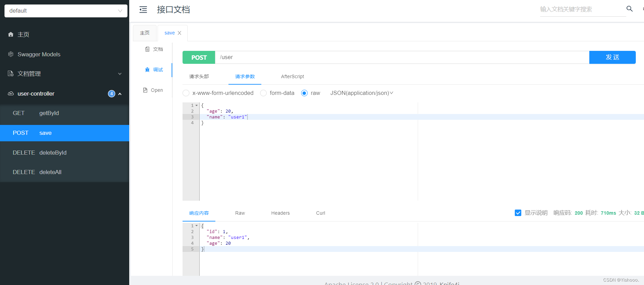Image resolution: width=644 pixels, height=285 pixels.
Task: Click the response code 200 value
Action: tap(579, 213)
